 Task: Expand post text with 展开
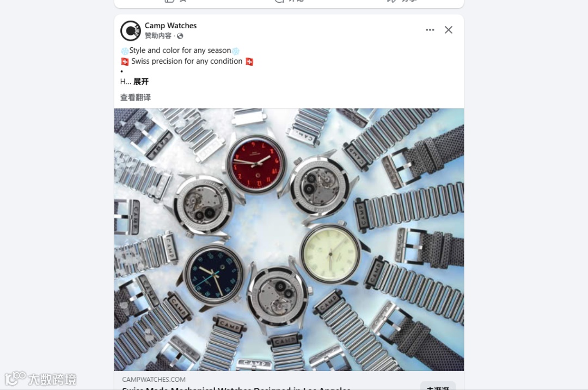tap(141, 82)
